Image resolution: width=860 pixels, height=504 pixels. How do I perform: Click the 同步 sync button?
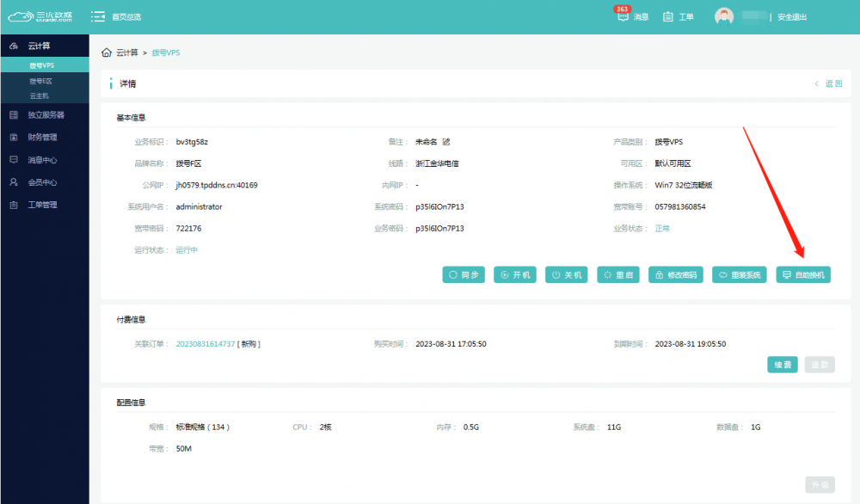pos(464,274)
